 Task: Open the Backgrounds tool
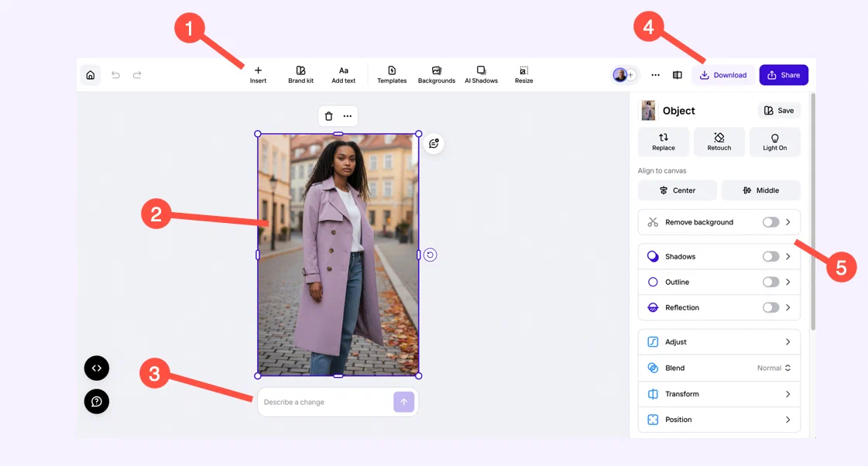point(436,75)
